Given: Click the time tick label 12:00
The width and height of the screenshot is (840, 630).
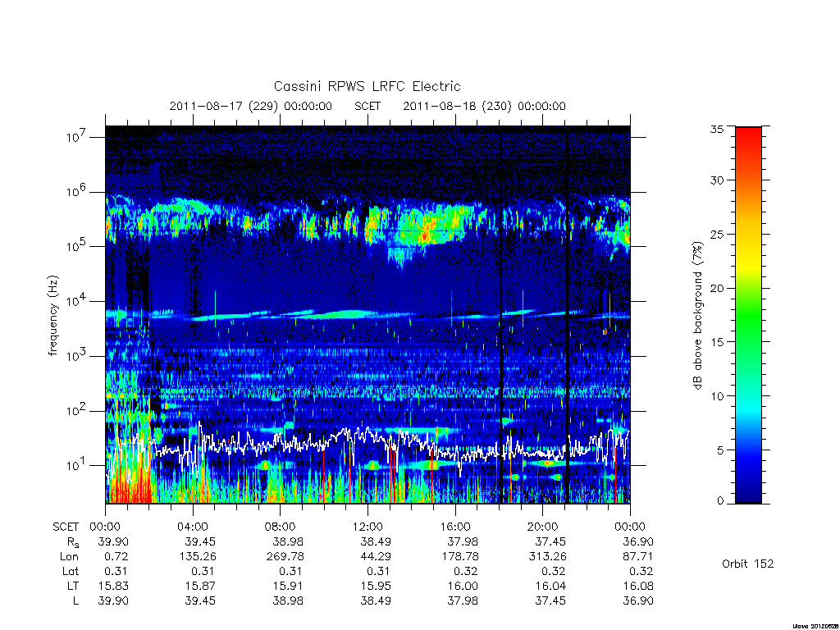Looking at the screenshot, I should [x=367, y=527].
